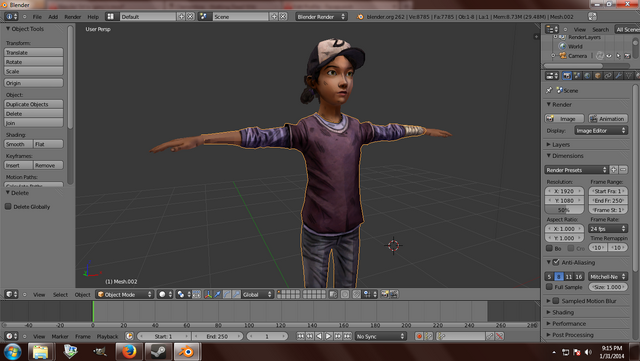The width and height of the screenshot is (640, 361).
Task: Open the Blender Render engine dropdown
Action: 322,17
